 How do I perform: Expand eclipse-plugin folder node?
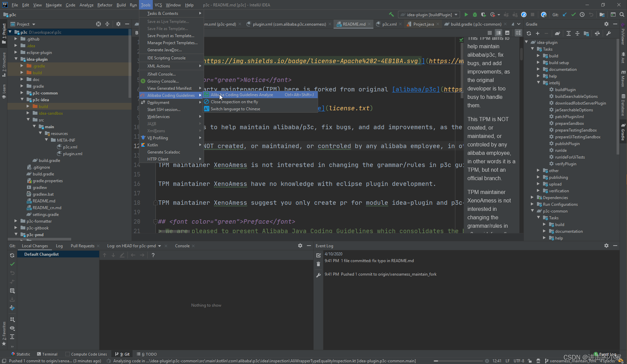tap(16, 52)
